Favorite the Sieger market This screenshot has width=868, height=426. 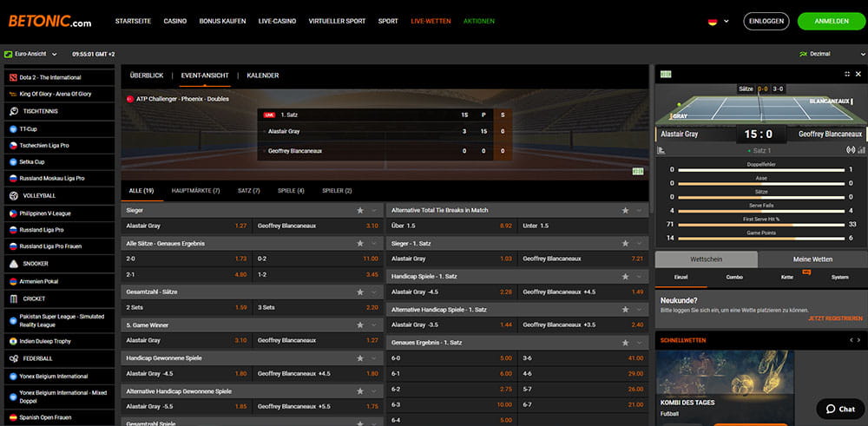coord(360,210)
